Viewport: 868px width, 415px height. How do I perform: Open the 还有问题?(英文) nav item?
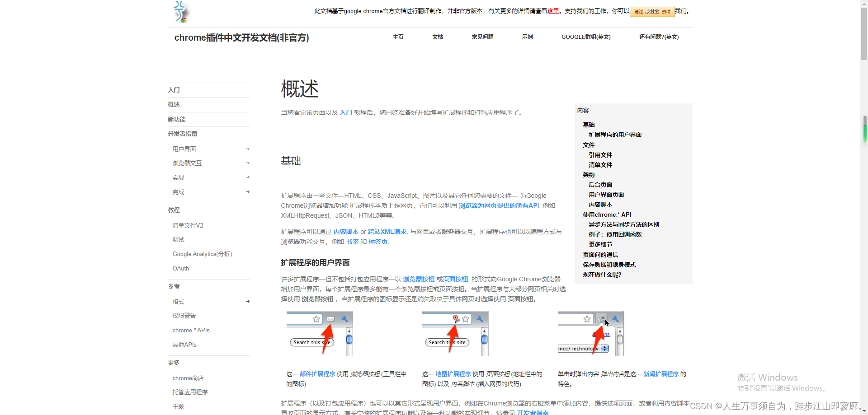click(659, 37)
